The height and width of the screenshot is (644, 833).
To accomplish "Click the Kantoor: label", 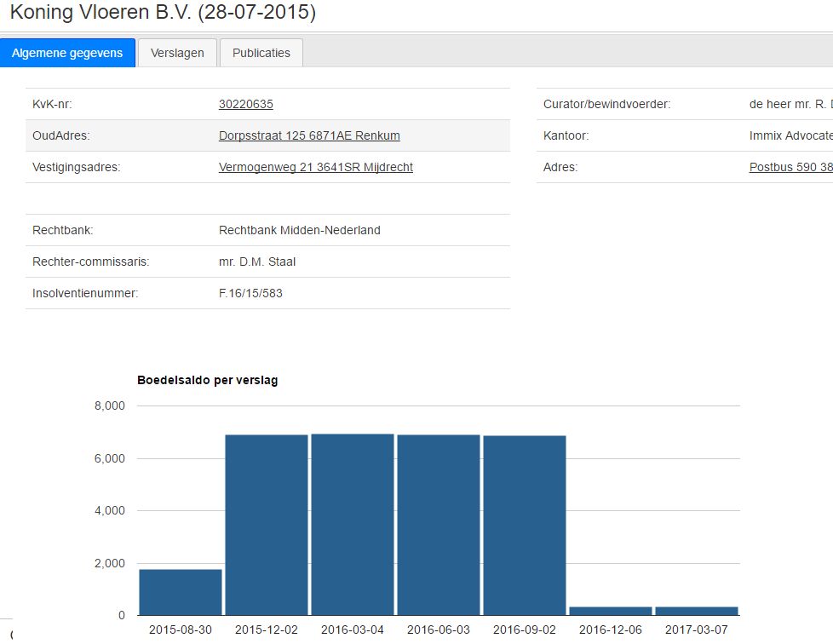I will 566,135.
